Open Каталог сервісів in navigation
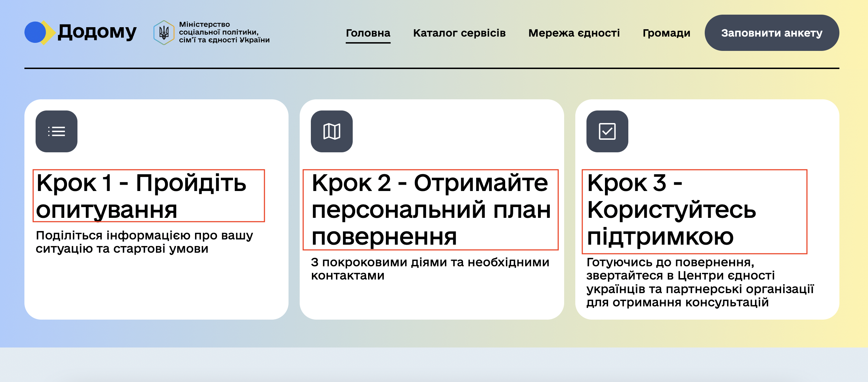 (459, 33)
